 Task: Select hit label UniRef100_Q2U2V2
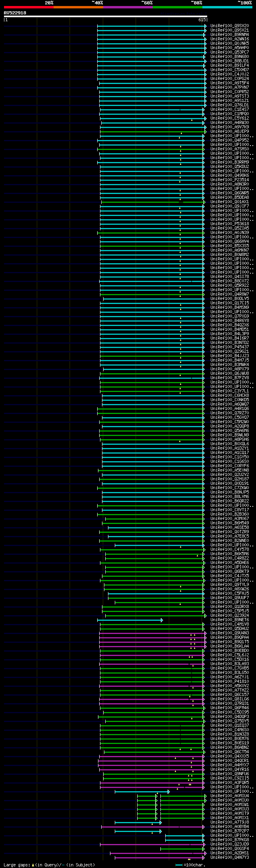click(230, 475)
